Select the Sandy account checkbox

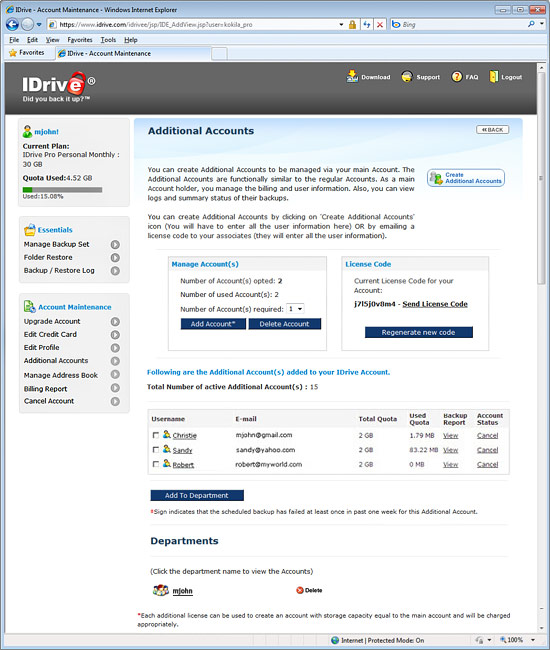coord(156,450)
